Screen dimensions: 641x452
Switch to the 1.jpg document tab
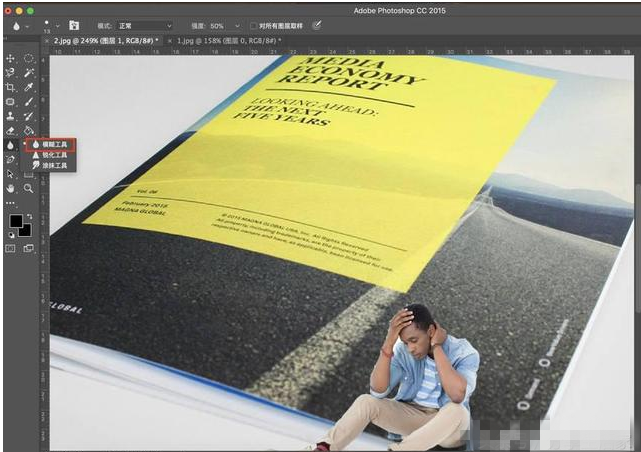click(229, 40)
